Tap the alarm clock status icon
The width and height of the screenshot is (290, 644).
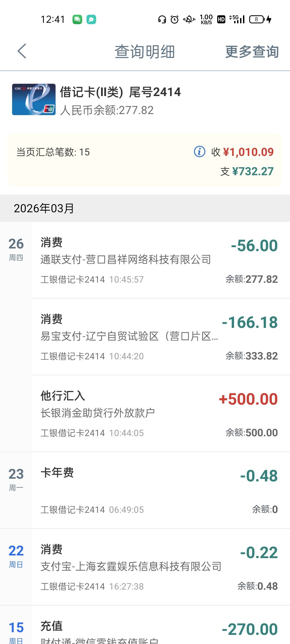pyautogui.click(x=175, y=19)
